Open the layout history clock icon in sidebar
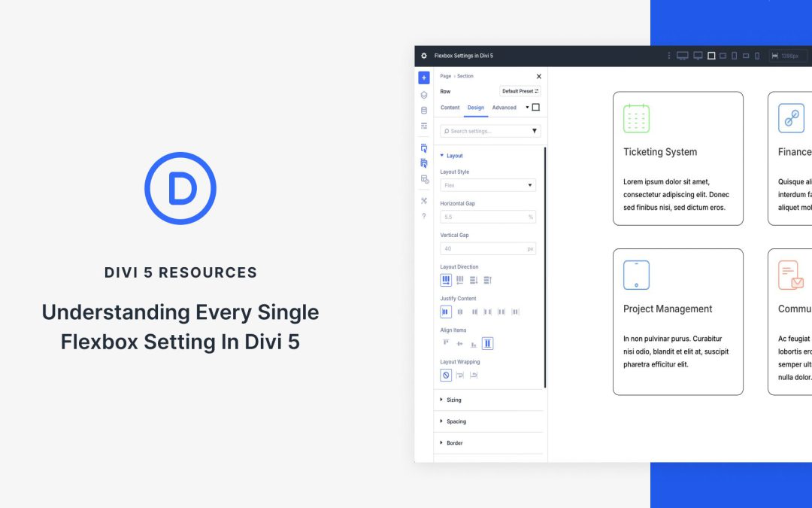Image resolution: width=812 pixels, height=508 pixels. pos(424,179)
